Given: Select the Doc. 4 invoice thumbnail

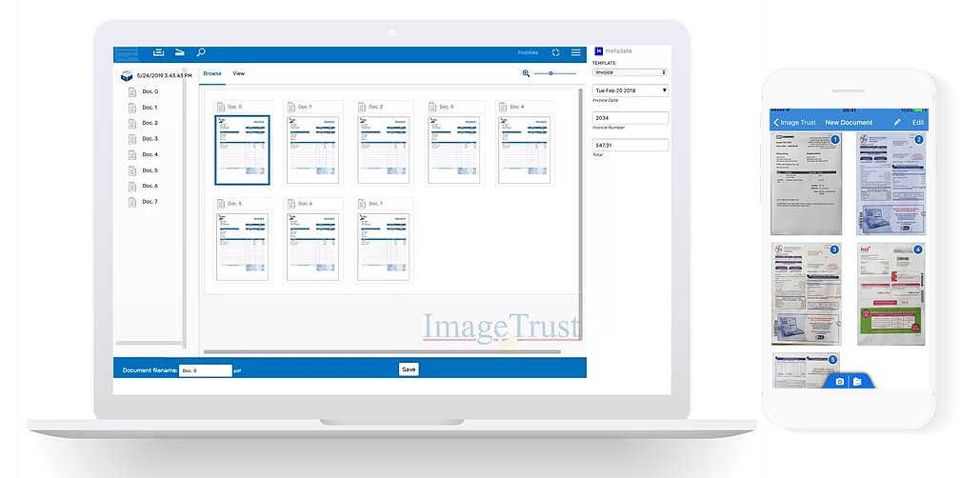Looking at the screenshot, I should coord(525,149).
